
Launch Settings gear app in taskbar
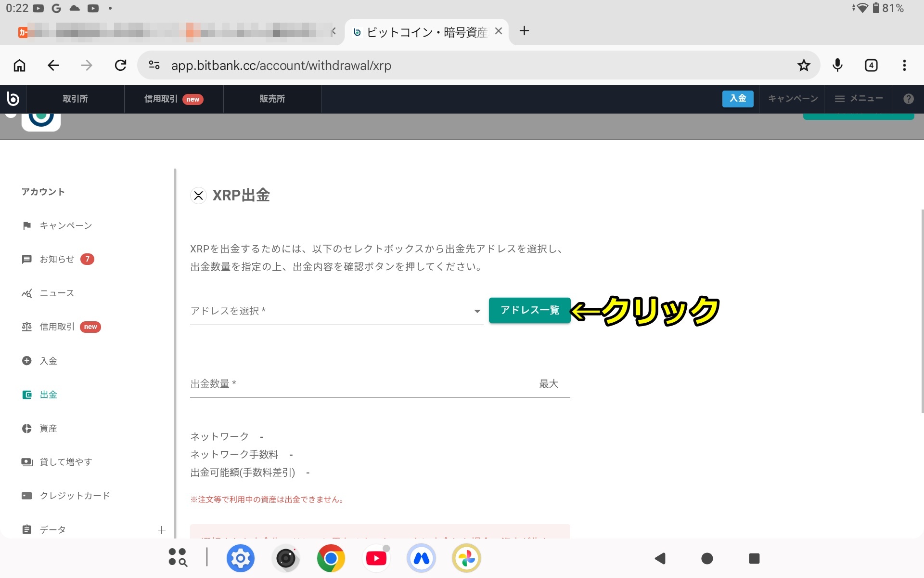click(240, 558)
